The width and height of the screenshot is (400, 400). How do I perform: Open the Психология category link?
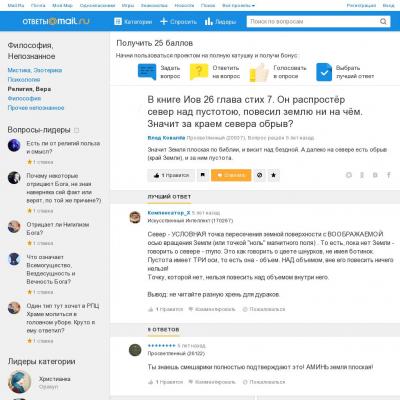24,80
